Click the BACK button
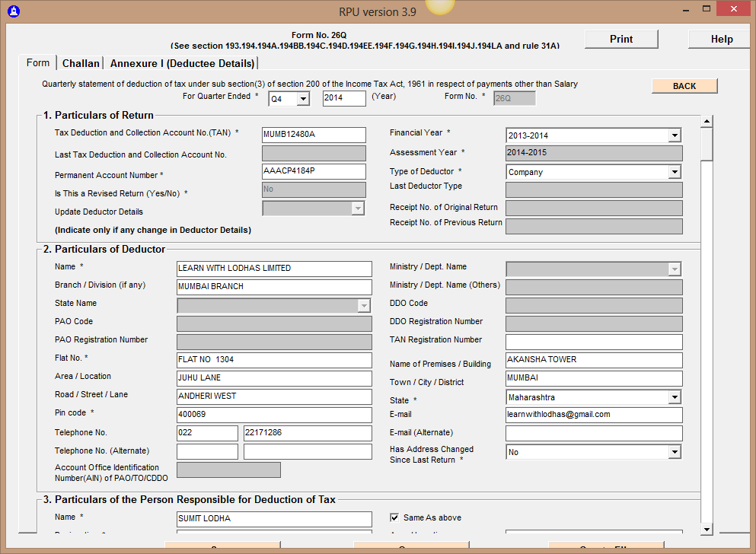 684,86
